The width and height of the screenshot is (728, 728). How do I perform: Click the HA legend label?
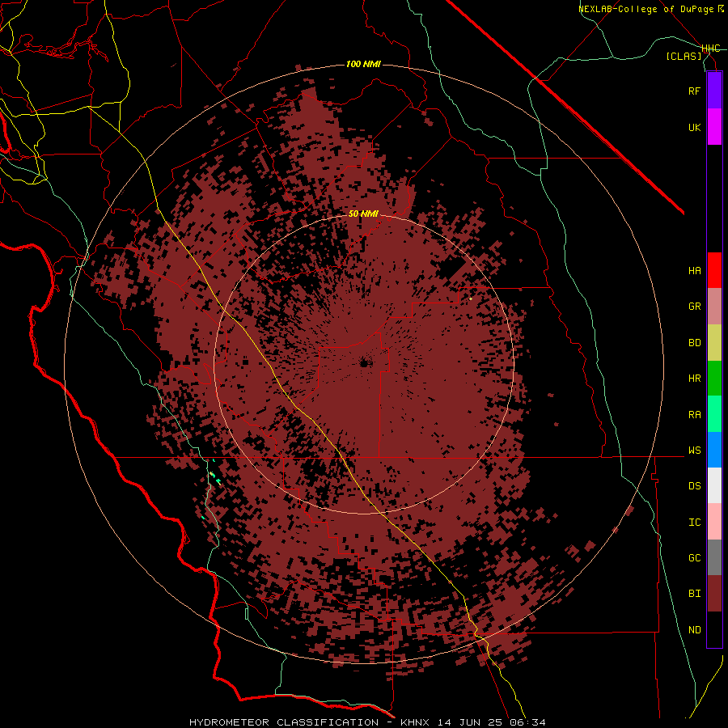pos(694,271)
